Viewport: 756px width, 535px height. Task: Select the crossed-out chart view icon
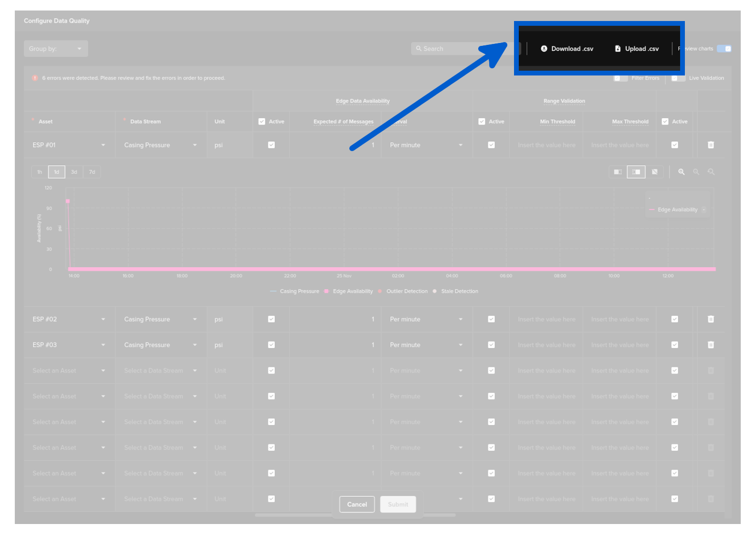(655, 172)
